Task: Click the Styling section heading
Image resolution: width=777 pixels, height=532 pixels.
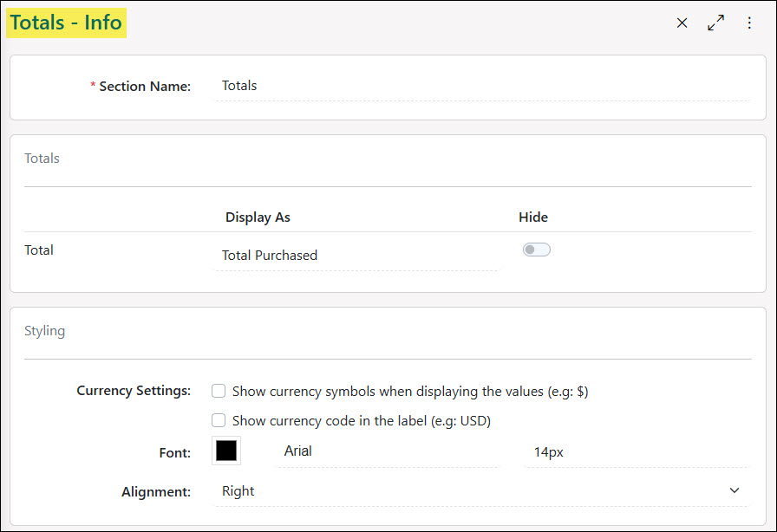Action: pyautogui.click(x=44, y=331)
